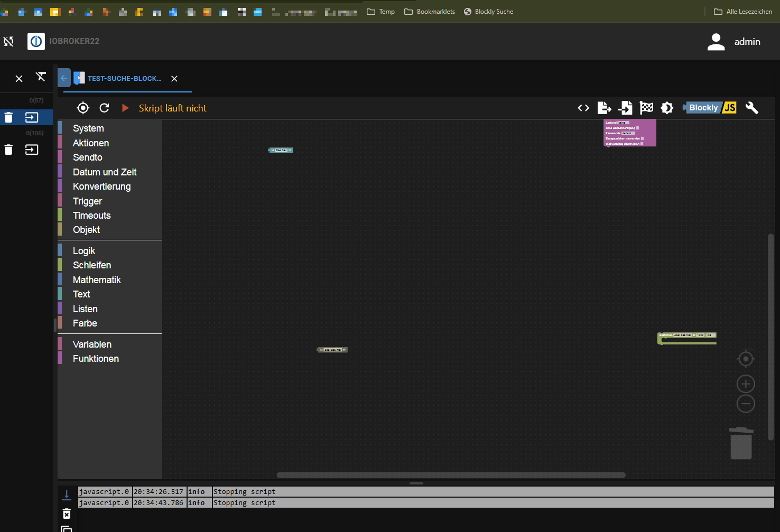
Task: Select the Mathematik category
Action: point(110,280)
